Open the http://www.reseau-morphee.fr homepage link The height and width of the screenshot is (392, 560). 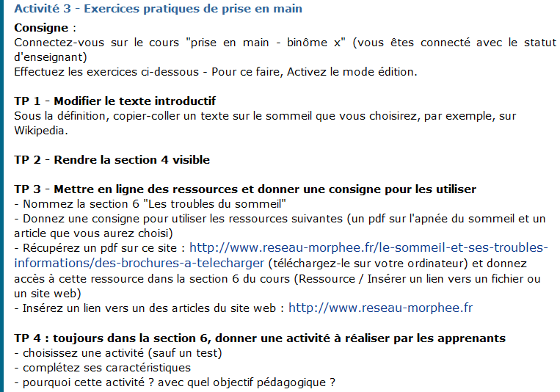click(x=380, y=308)
